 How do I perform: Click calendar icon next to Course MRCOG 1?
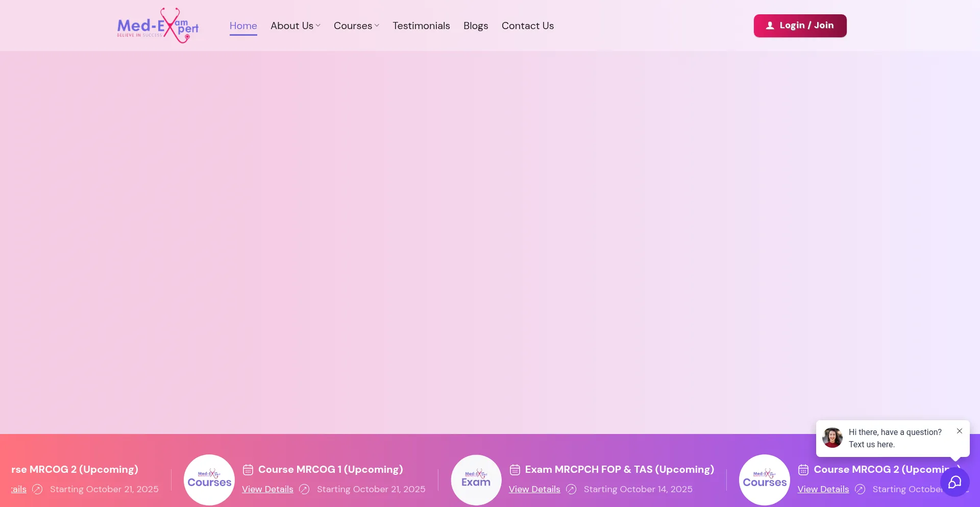point(248,470)
